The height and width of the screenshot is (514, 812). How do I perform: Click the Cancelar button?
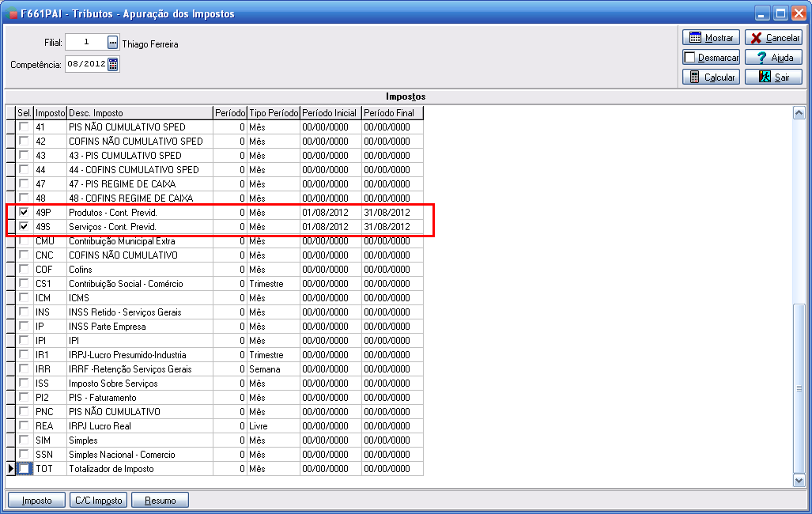coord(774,38)
